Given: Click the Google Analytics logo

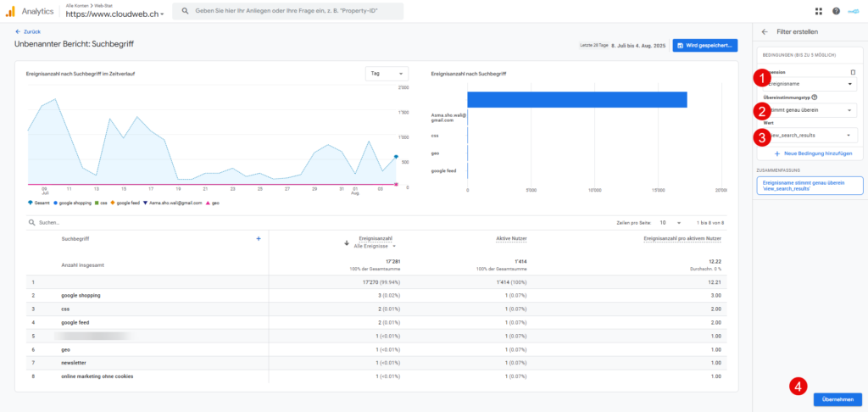Looking at the screenshot, I should coord(11,11).
